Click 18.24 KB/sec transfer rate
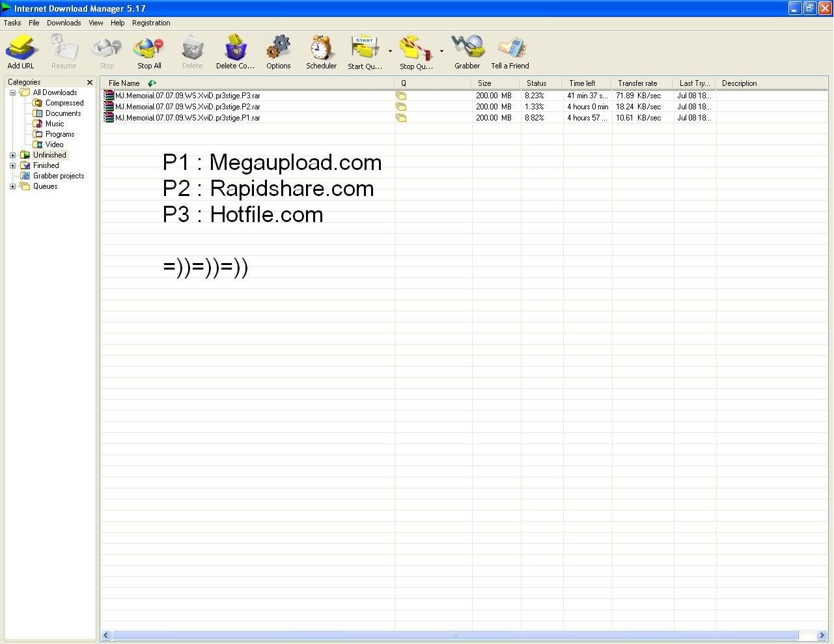 639,107
